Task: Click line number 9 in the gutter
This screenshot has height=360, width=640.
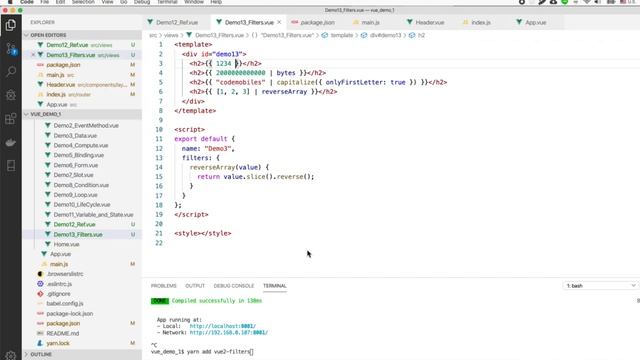Action: click(x=161, y=120)
